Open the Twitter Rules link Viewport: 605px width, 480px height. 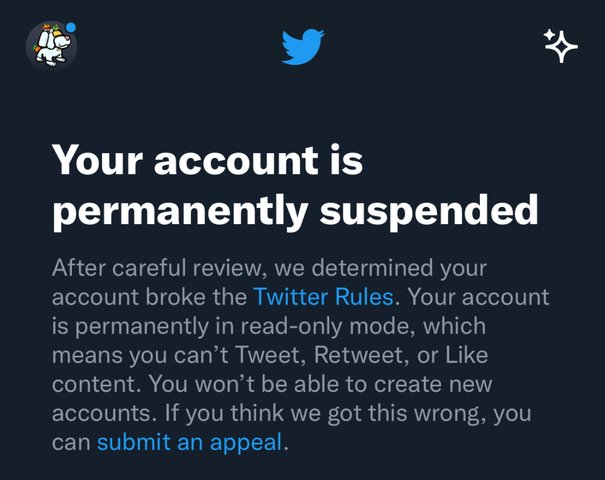pos(324,297)
